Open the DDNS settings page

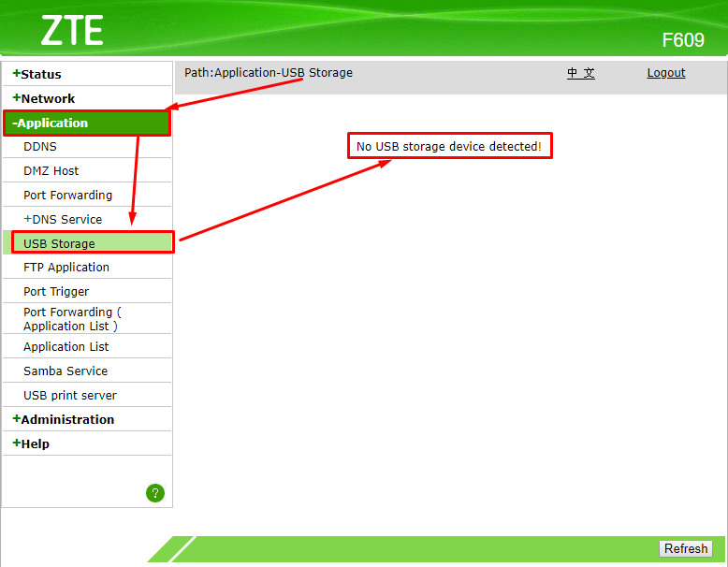pyautogui.click(x=40, y=147)
